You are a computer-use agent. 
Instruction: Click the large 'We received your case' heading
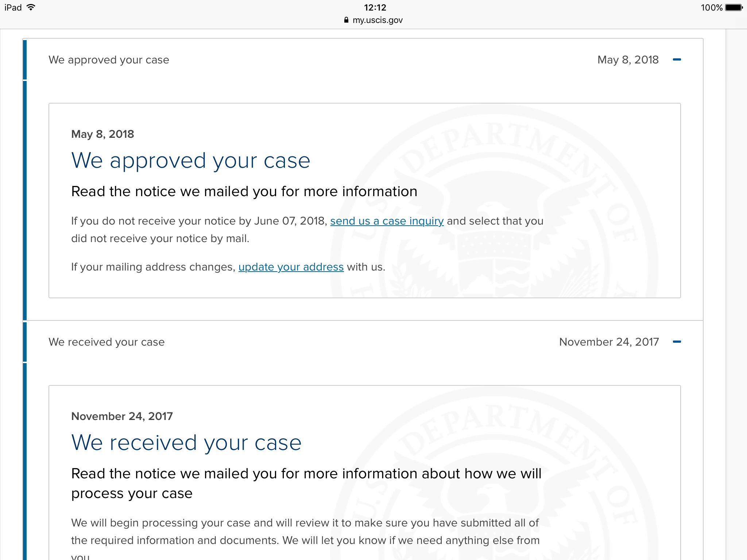coord(186,443)
